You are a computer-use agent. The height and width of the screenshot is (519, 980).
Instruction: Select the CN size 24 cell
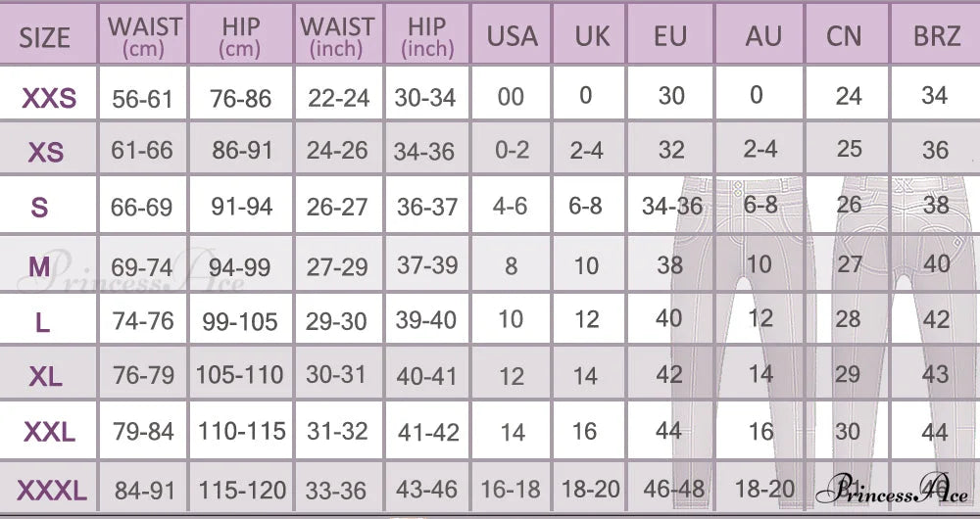click(848, 95)
